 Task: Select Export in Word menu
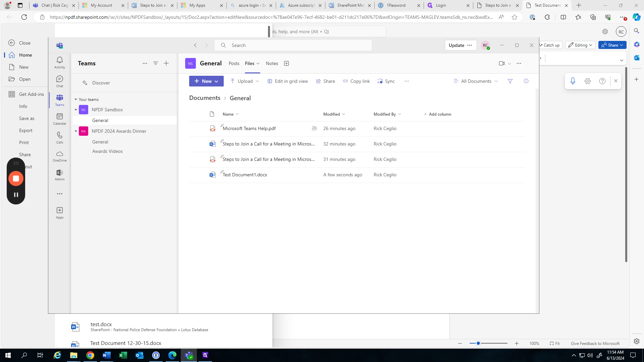coord(26,130)
